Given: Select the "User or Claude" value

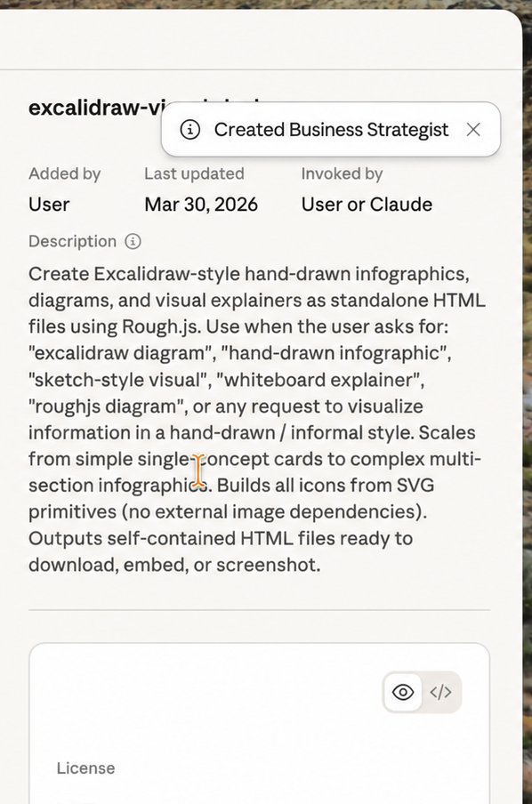Looking at the screenshot, I should coord(367,205).
